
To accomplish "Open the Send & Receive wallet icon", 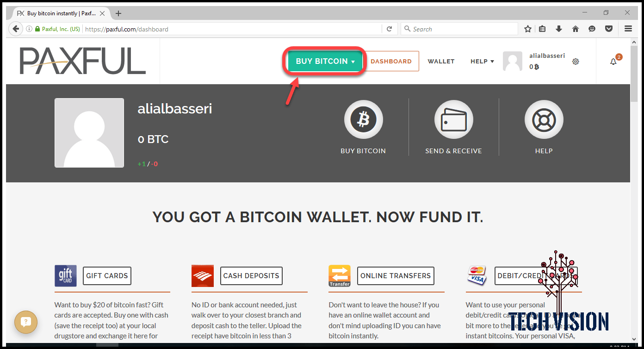I will [x=453, y=119].
